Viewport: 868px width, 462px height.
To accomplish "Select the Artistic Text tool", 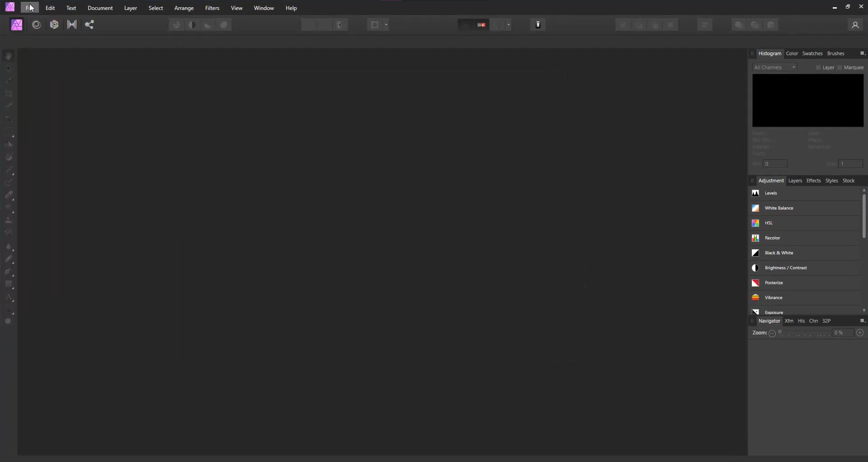I will coord(9,297).
